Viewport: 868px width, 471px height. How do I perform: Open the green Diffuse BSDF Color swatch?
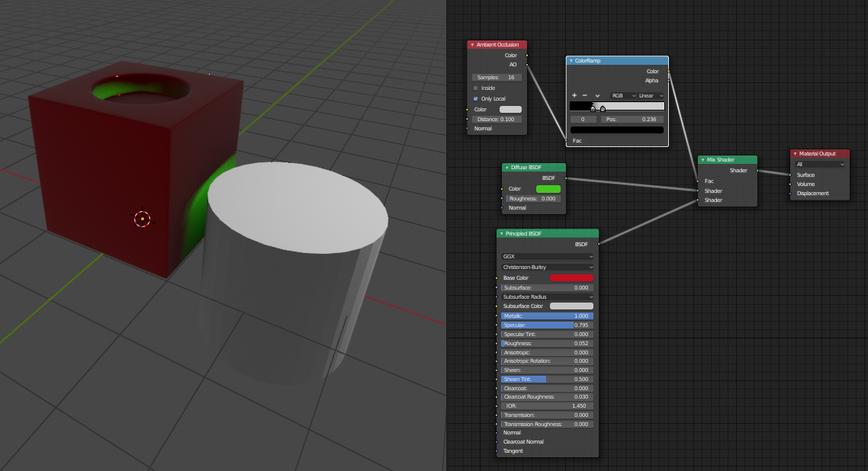548,189
